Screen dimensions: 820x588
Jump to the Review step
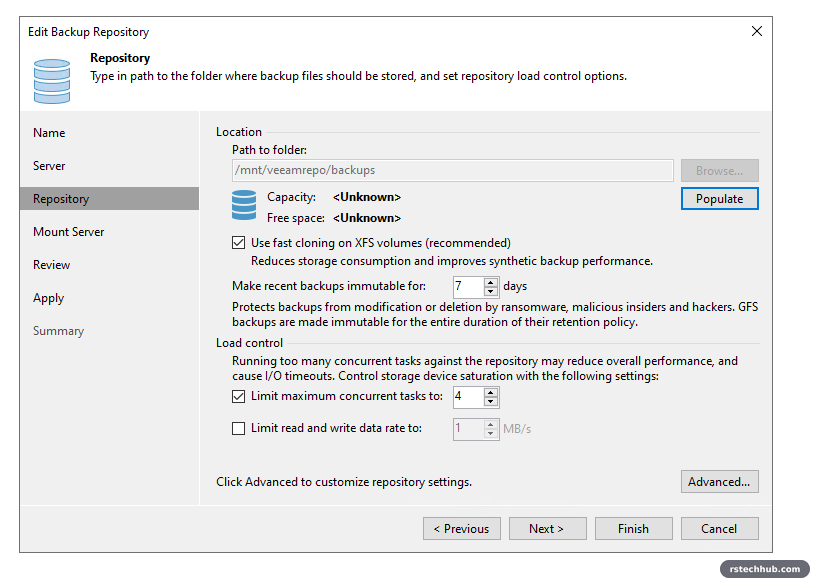point(51,265)
